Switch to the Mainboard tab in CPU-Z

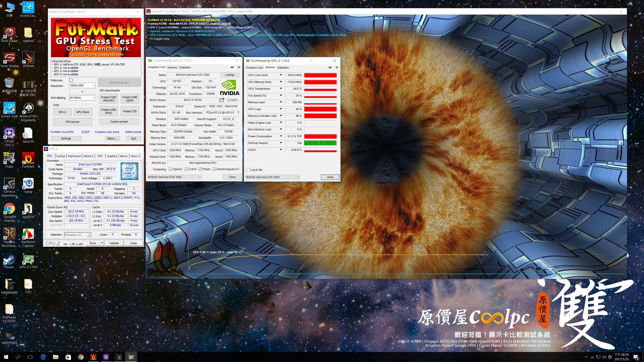click(74, 156)
